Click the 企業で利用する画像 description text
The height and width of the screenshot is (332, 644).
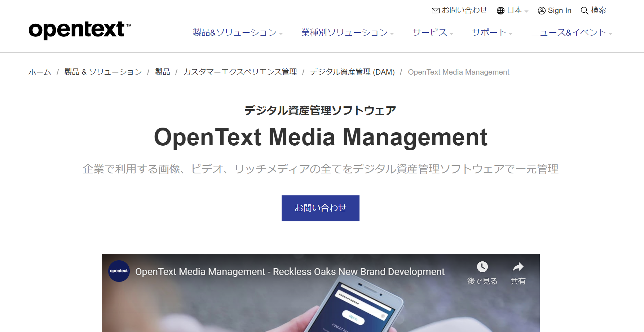click(321, 169)
